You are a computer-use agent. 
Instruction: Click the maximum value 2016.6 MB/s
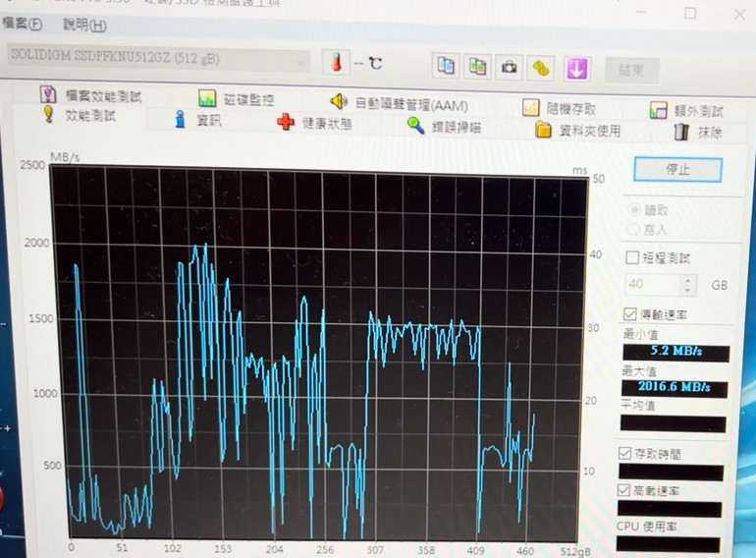675,387
